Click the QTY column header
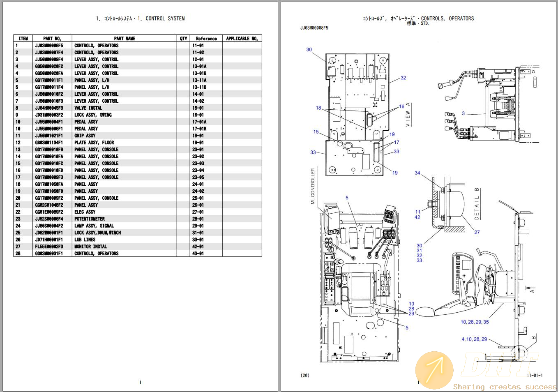558x392 pixels. pyautogui.click(x=184, y=39)
